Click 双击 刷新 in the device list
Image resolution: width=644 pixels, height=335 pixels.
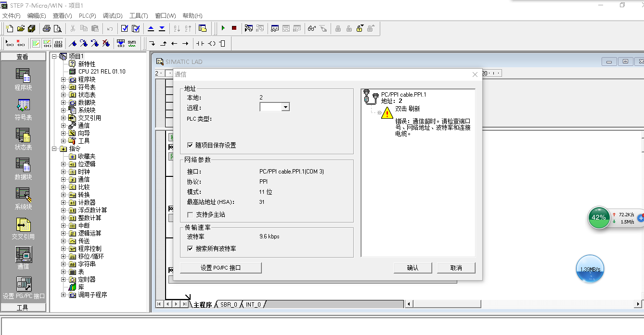[407, 109]
